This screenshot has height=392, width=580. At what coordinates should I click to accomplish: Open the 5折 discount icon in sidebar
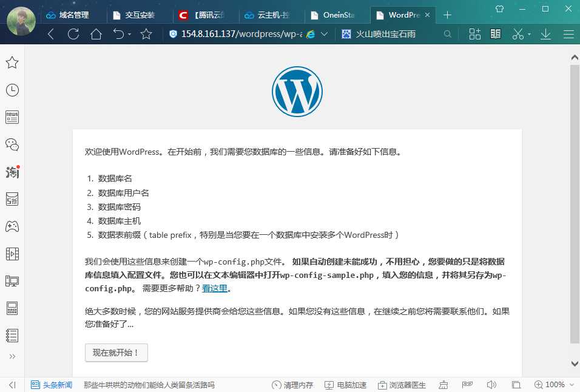click(12, 199)
